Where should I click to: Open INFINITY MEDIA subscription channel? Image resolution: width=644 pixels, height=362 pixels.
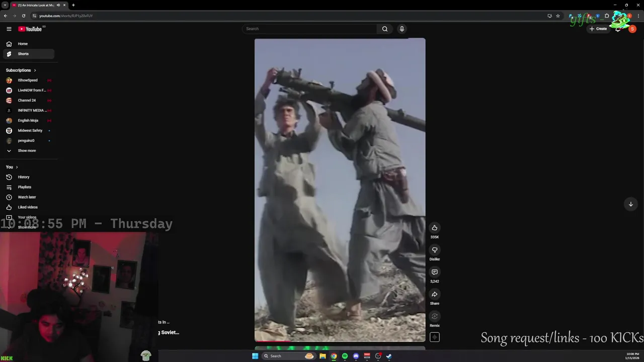click(x=29, y=111)
